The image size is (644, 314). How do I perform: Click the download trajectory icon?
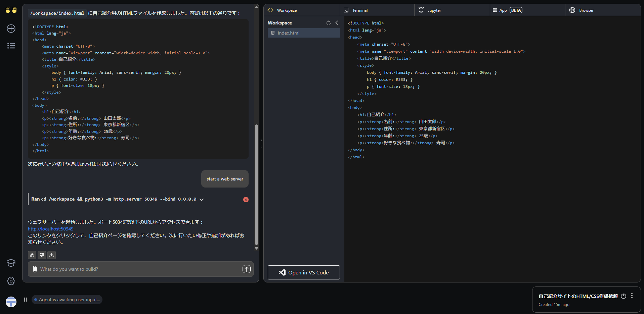(51, 255)
